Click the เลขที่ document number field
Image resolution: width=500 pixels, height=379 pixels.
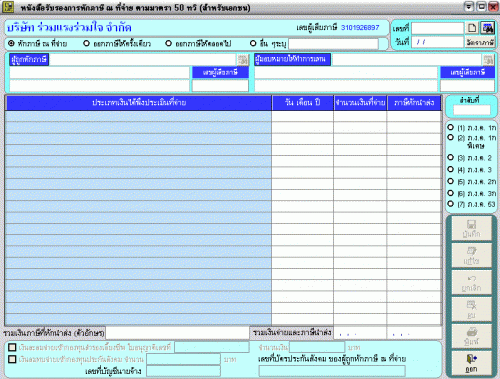click(438, 28)
